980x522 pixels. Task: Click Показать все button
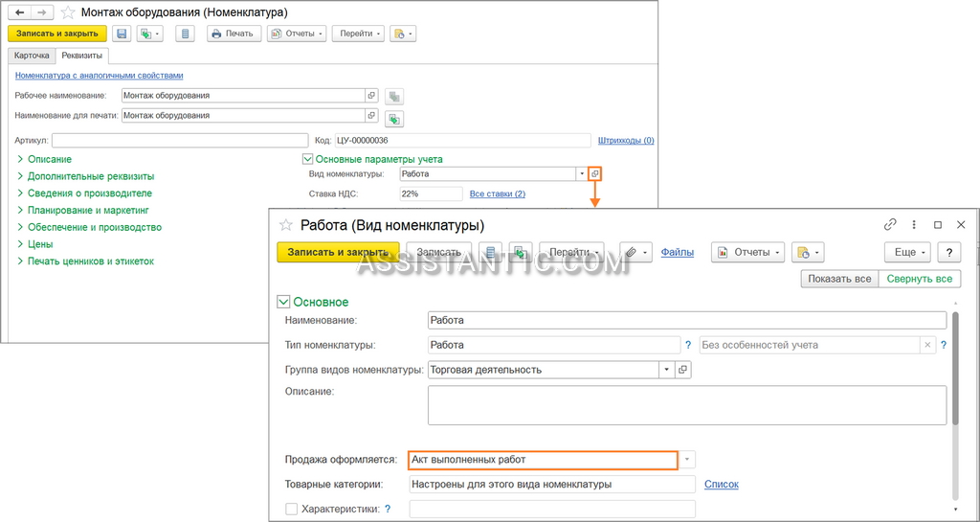839,279
